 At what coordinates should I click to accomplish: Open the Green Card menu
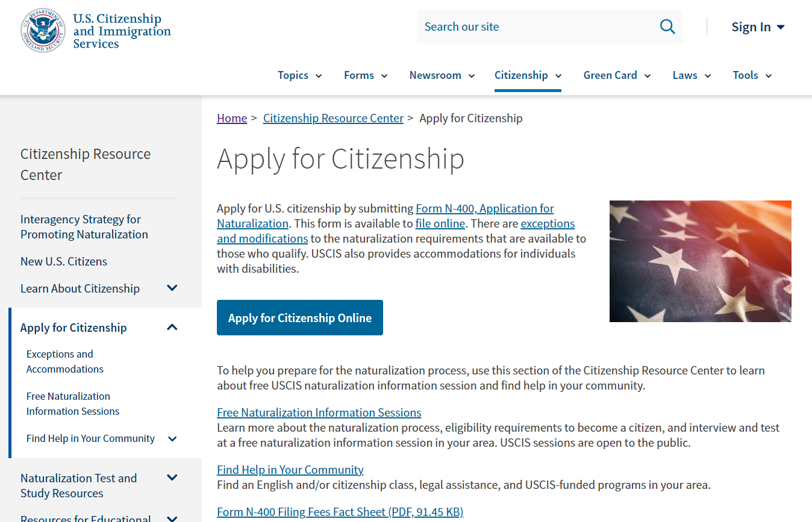(616, 75)
